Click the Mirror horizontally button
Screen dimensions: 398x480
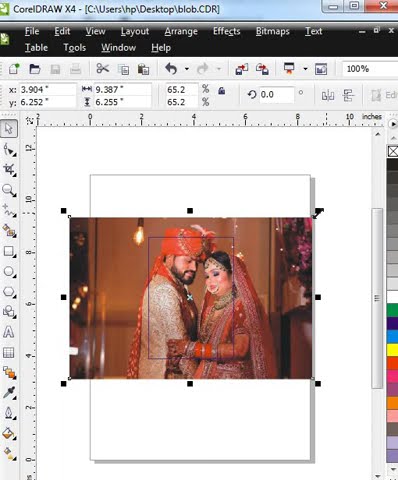point(328,96)
